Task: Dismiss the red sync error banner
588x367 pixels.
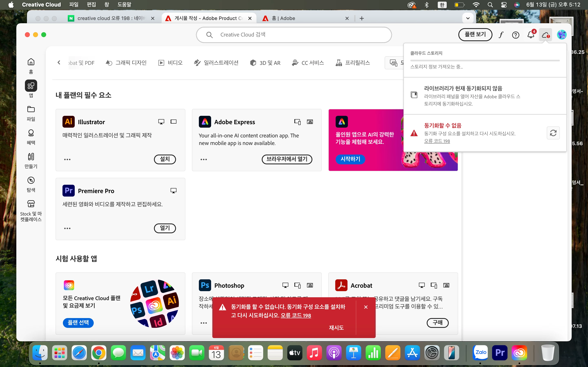Action: [366, 307]
